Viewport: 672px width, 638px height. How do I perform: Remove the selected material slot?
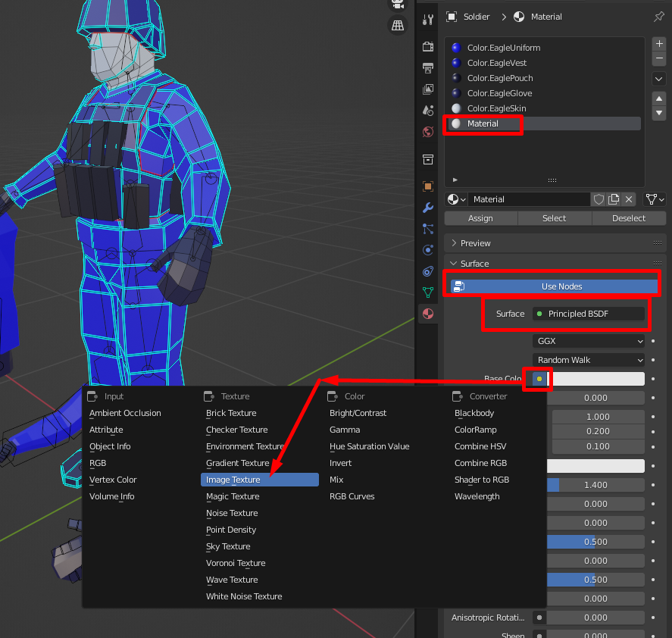pyautogui.click(x=659, y=58)
